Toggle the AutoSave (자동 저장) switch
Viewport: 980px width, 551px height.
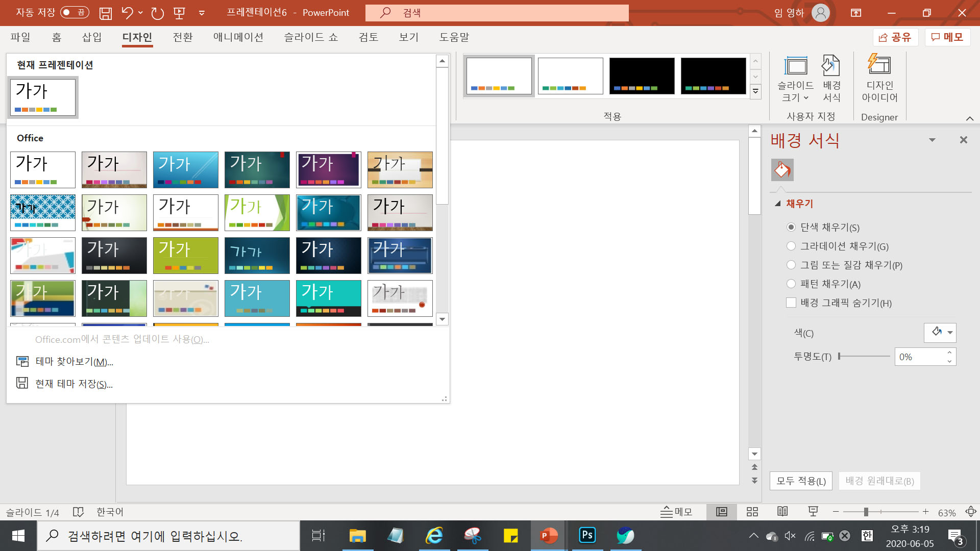(x=75, y=12)
